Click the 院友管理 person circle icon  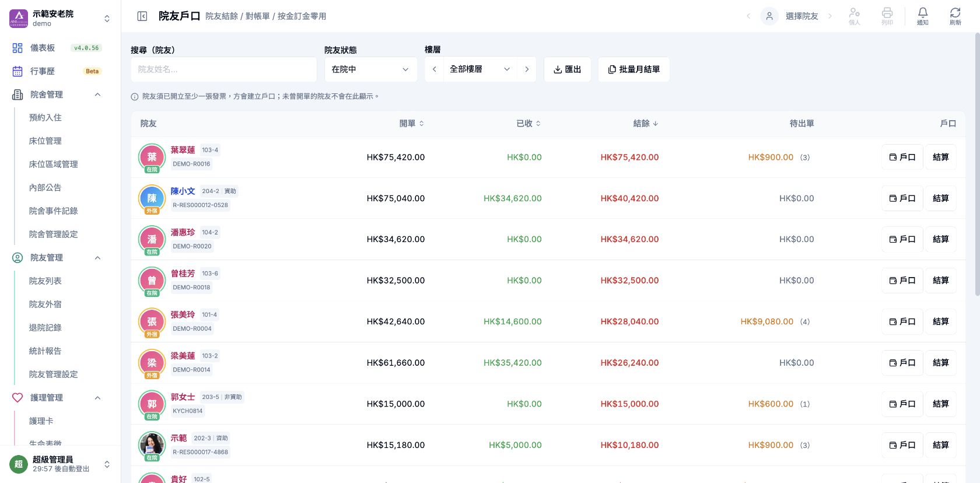coord(17,258)
